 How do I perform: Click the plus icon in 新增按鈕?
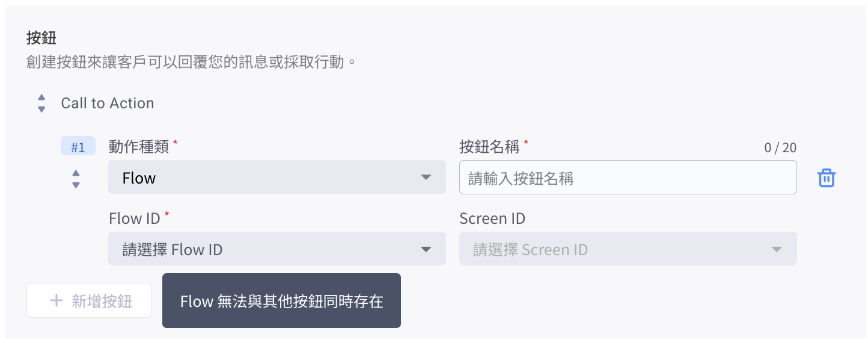click(56, 301)
